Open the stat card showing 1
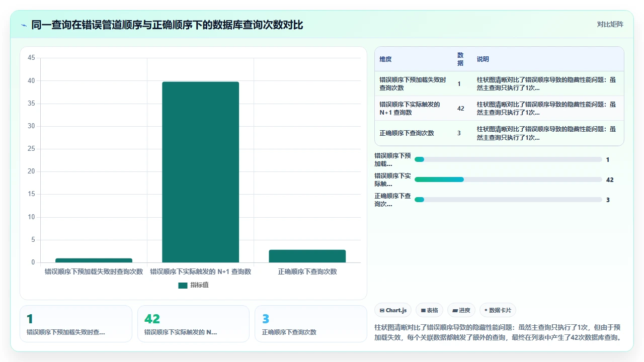644x362 pixels. pos(76,324)
